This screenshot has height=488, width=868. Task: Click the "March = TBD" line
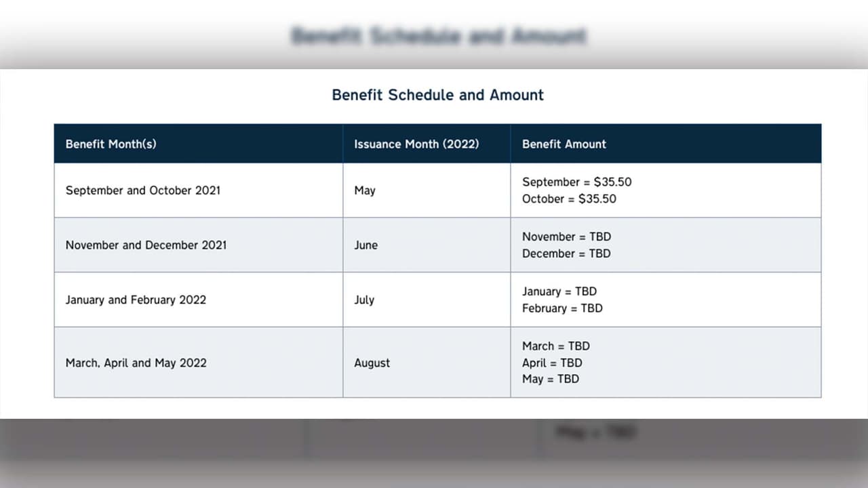pyautogui.click(x=555, y=346)
